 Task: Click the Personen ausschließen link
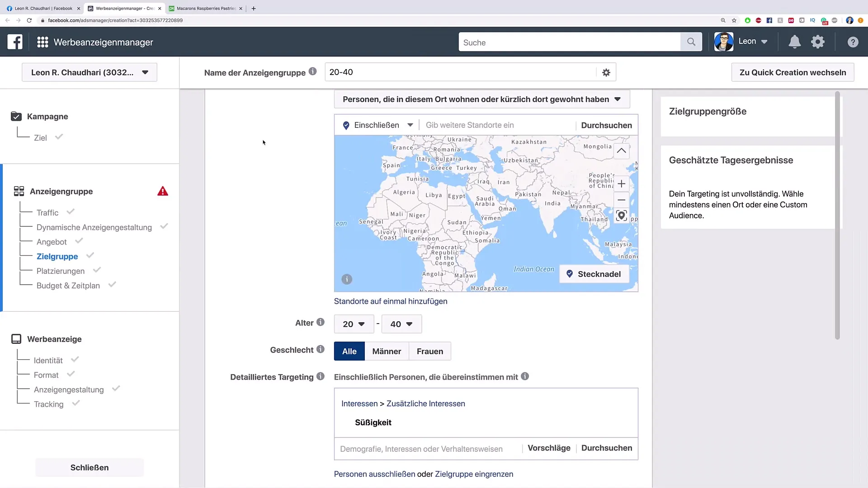pos(374,474)
